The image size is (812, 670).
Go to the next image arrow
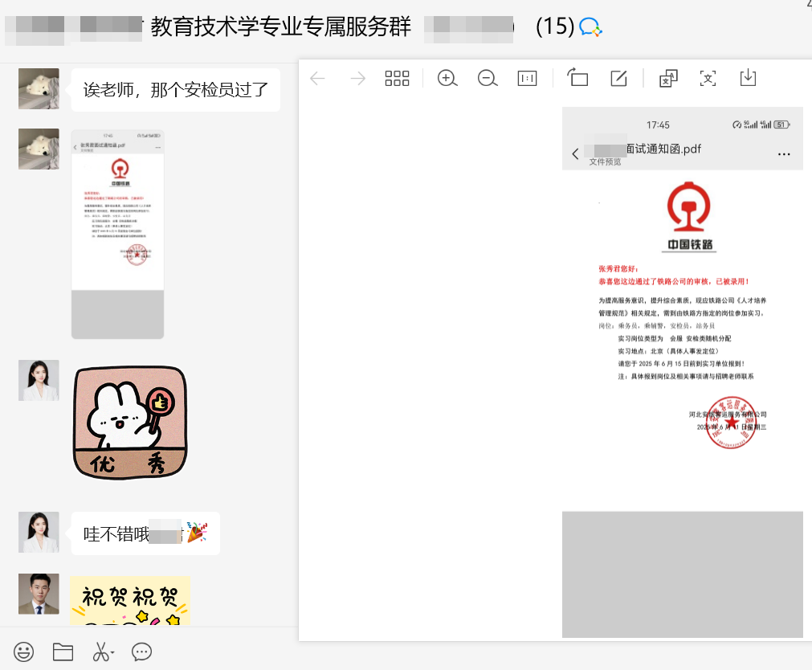click(357, 78)
